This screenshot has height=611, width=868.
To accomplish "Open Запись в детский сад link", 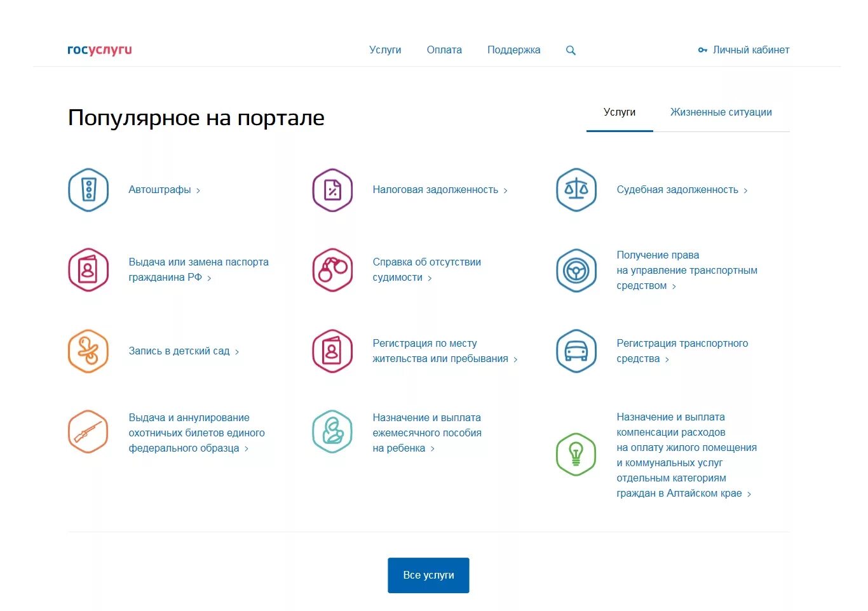I will click(x=179, y=351).
